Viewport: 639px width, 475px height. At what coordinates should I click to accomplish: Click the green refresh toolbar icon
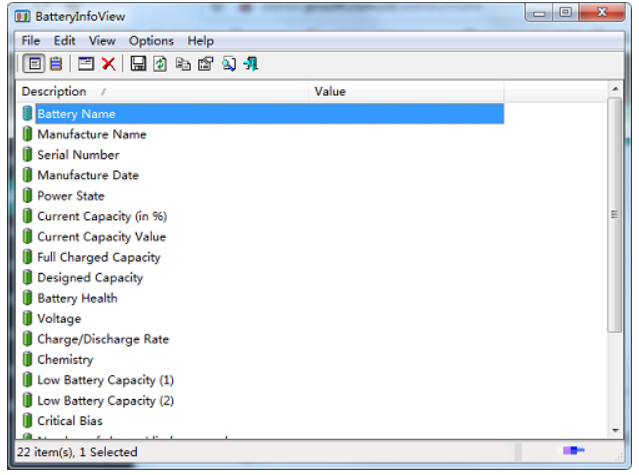[160, 64]
